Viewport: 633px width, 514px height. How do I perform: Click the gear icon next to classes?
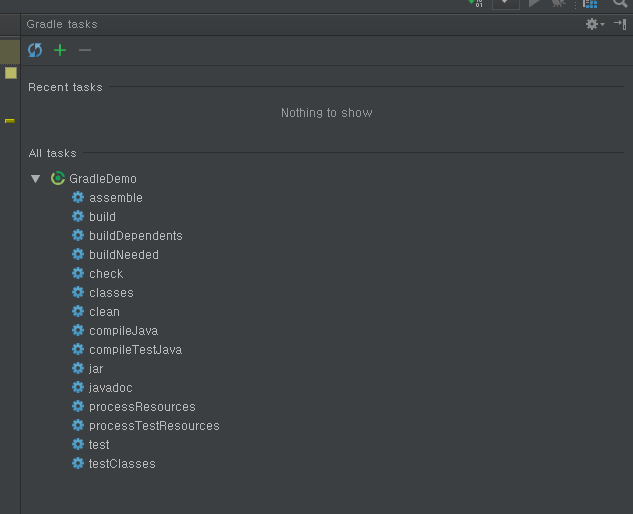78,292
